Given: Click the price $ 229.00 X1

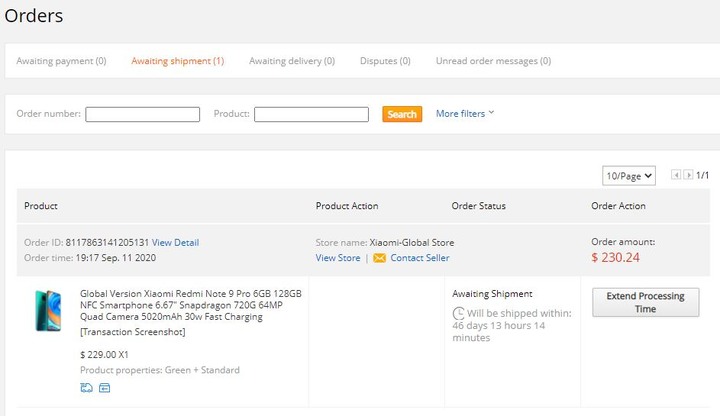Looking at the screenshot, I should 104,354.
